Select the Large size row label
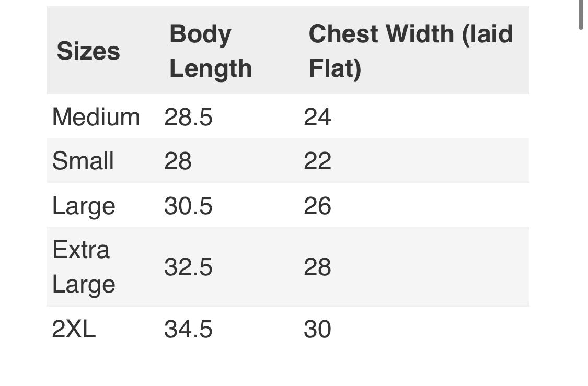588x386 pixels. (84, 206)
